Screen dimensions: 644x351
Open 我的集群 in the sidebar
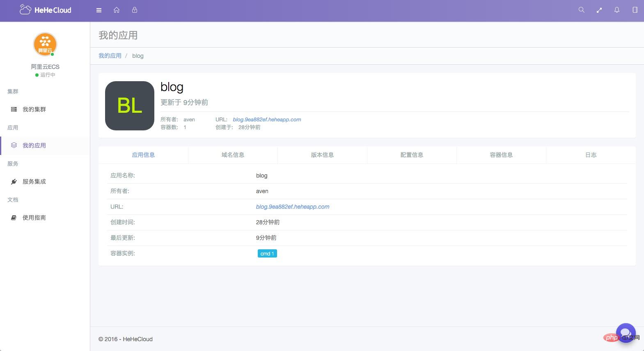(x=34, y=109)
